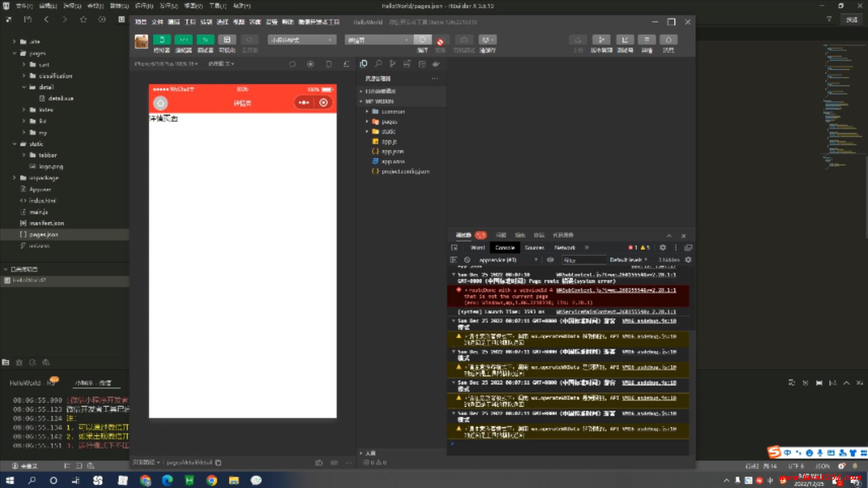Click the red-marked preview button
Screen dimensions: 868x488
(440, 42)
